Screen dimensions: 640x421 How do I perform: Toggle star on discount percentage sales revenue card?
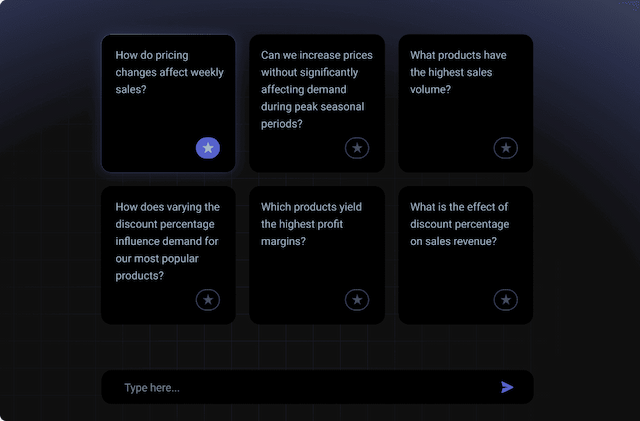pos(506,299)
